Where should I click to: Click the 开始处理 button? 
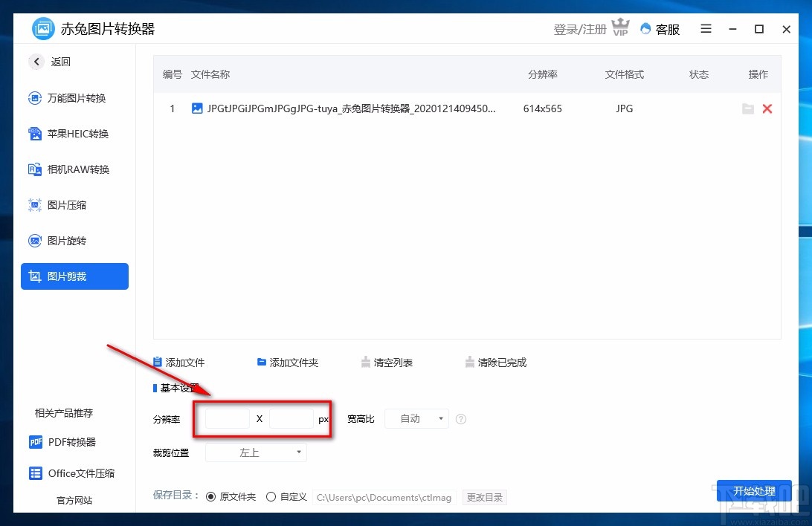tap(754, 491)
